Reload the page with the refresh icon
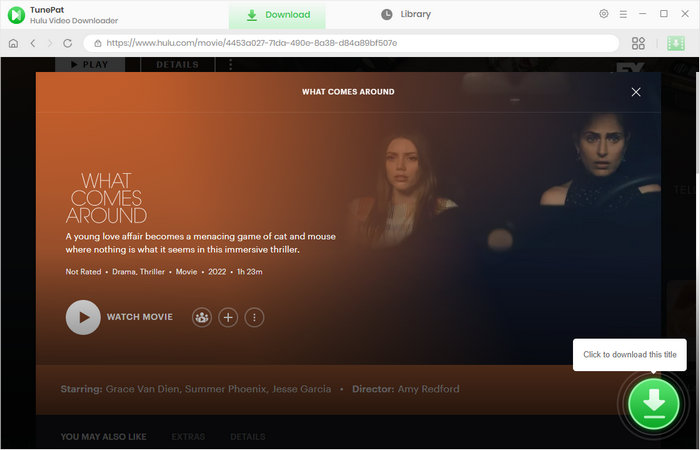The image size is (700, 450). [67, 43]
